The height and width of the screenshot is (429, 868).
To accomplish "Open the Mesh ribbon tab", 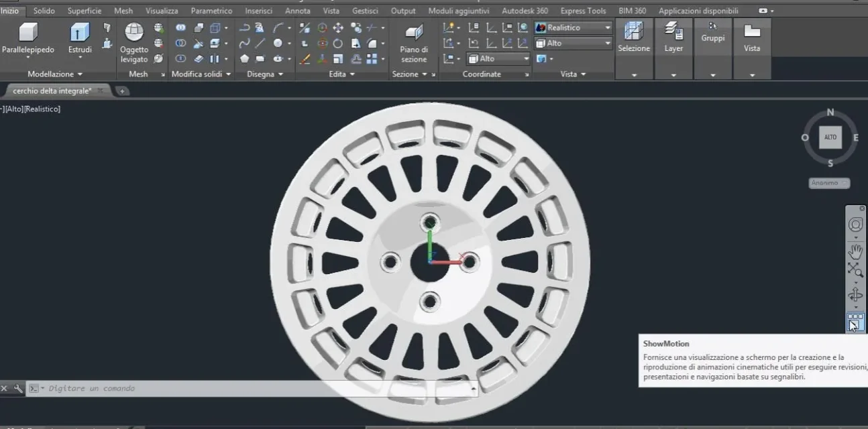I will [x=123, y=11].
